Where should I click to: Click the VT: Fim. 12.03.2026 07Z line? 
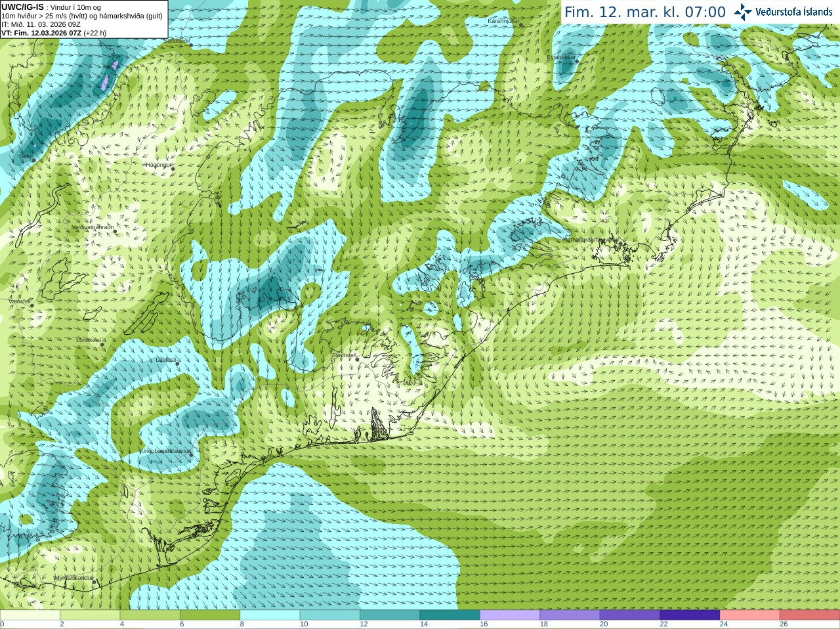click(54, 33)
